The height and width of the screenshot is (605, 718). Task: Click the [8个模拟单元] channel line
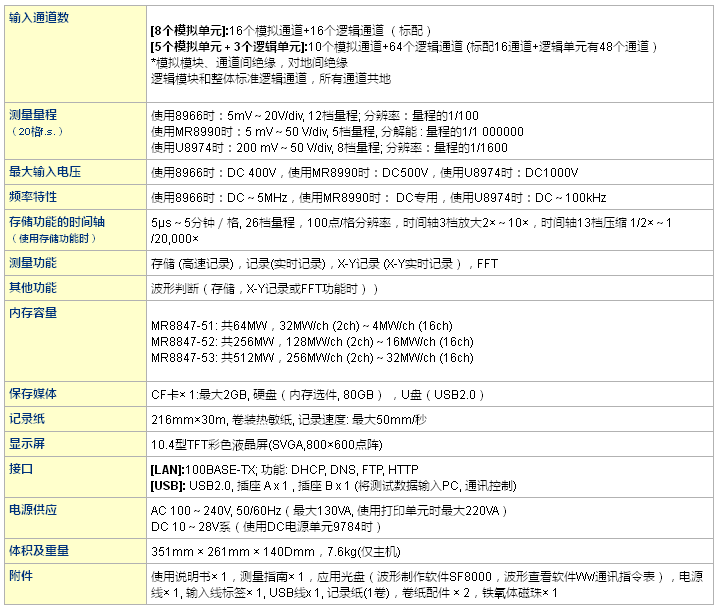point(291,31)
